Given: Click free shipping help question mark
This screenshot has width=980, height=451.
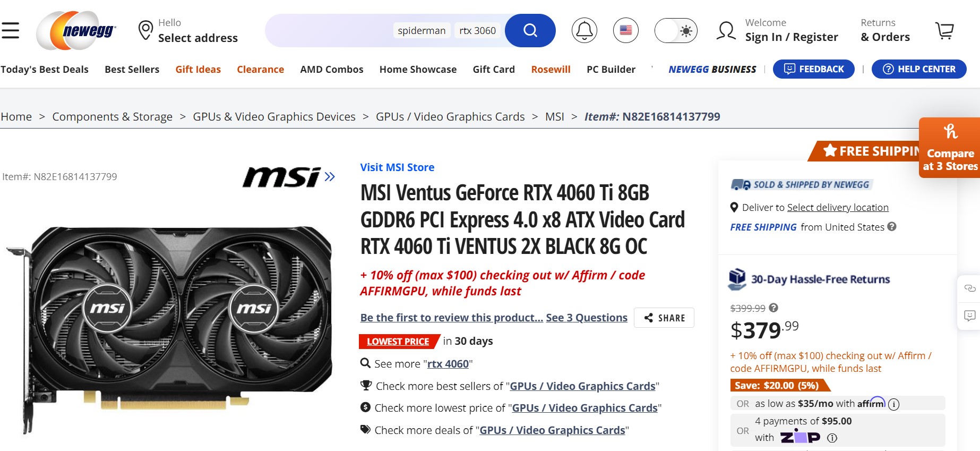Looking at the screenshot, I should pos(892,226).
